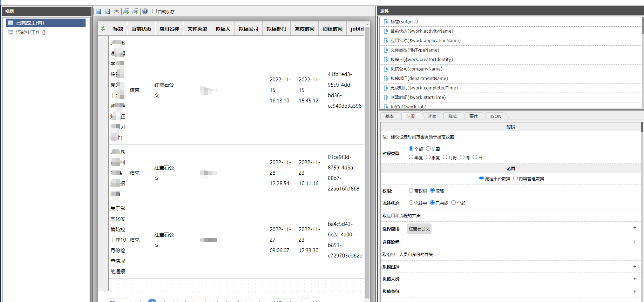644x302 pixels.
Task: Click the 拟稿公司 column header
Action: coord(249,29)
